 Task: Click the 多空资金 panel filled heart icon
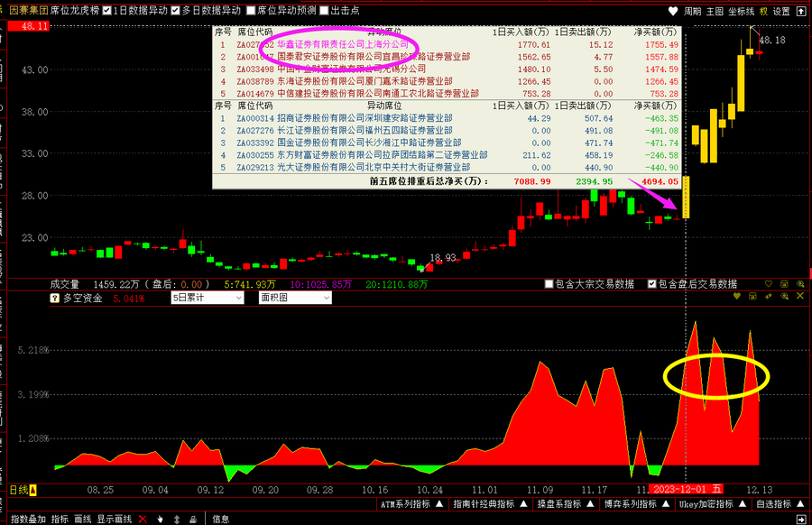(737, 296)
